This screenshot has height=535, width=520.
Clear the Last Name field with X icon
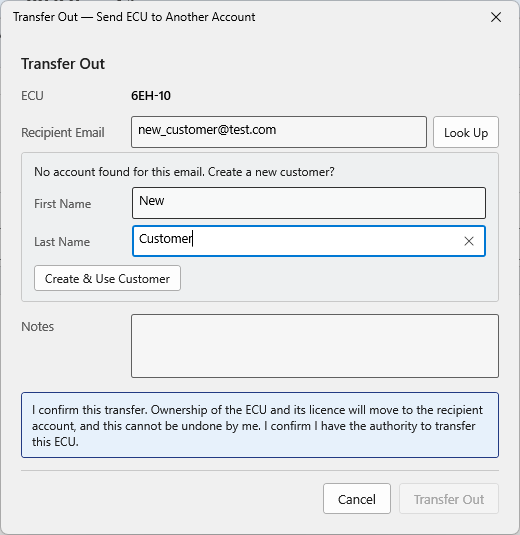[469, 241]
